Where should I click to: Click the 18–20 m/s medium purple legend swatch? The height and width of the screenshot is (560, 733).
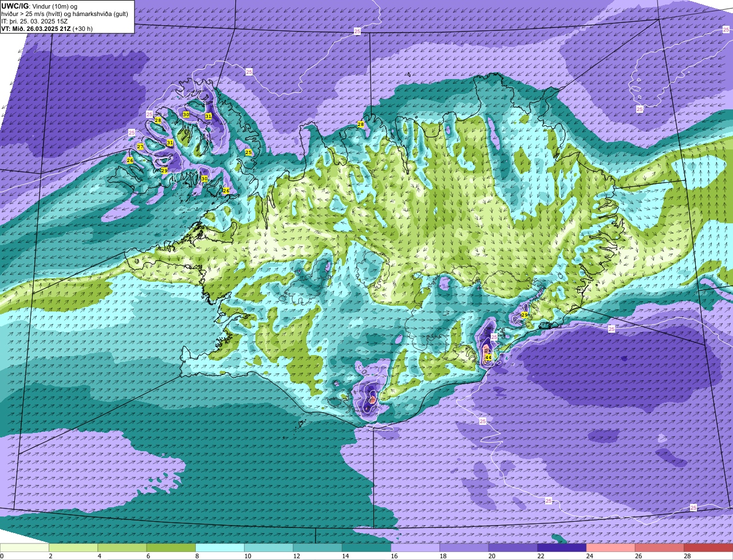pos(464,547)
